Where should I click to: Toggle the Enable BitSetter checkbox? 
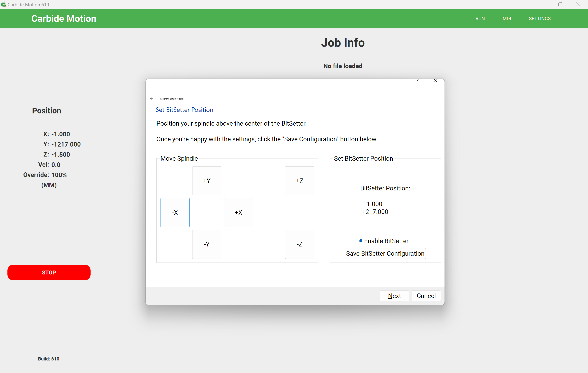click(361, 241)
